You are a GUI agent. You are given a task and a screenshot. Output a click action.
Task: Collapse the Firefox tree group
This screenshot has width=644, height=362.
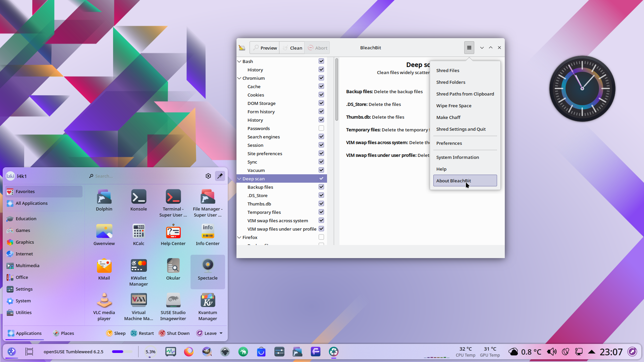point(239,237)
